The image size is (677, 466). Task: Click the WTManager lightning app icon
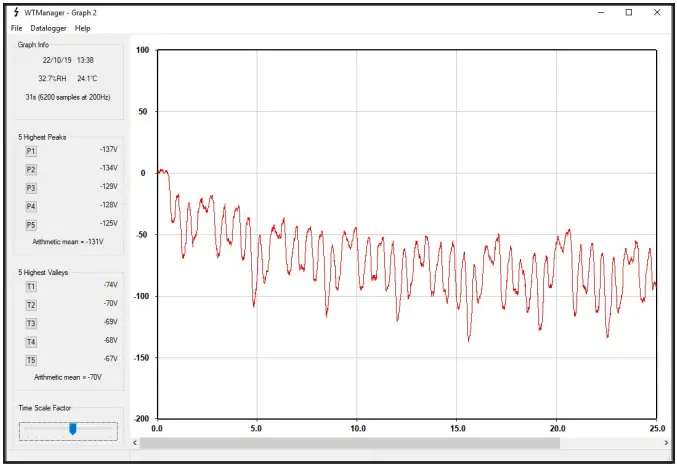(16, 12)
